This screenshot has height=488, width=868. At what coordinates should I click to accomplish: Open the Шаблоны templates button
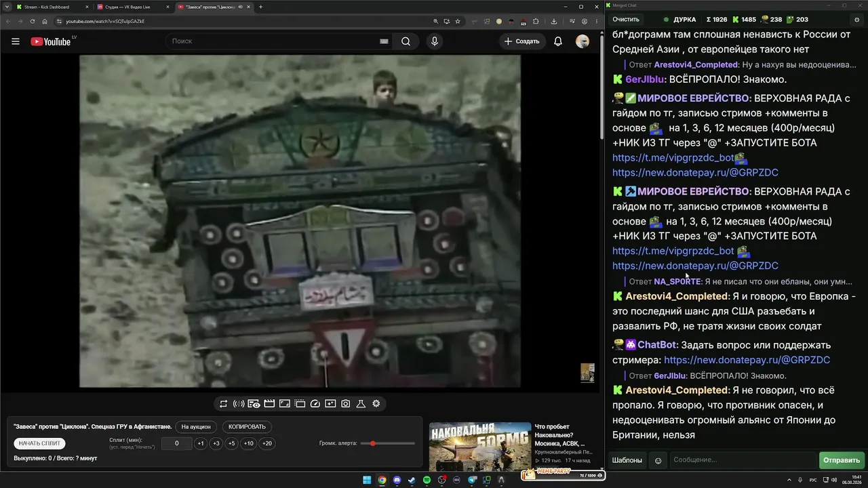point(627,460)
